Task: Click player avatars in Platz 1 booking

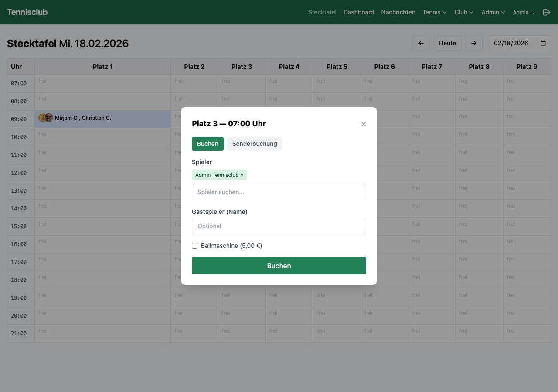Action: tap(45, 118)
